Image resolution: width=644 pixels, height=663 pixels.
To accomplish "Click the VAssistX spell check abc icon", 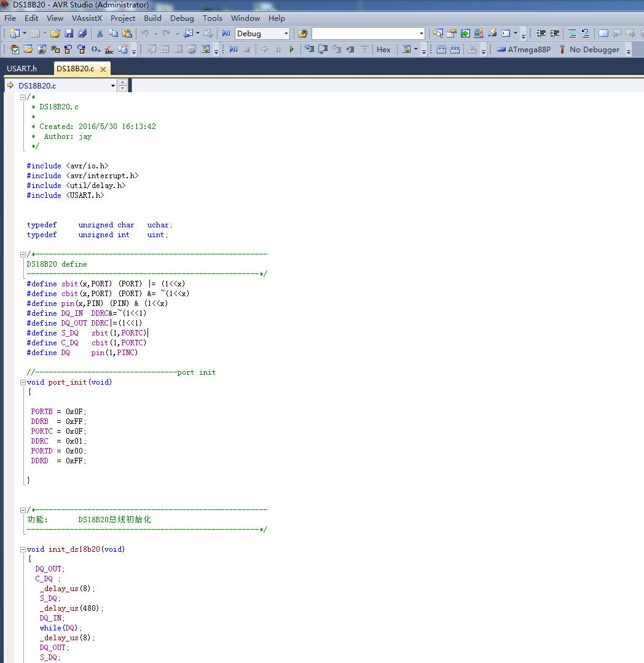I will tap(109, 50).
